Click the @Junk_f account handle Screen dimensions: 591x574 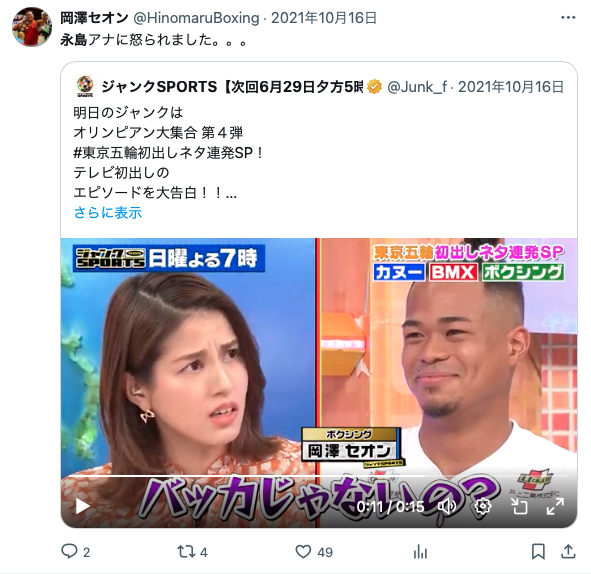(x=417, y=87)
